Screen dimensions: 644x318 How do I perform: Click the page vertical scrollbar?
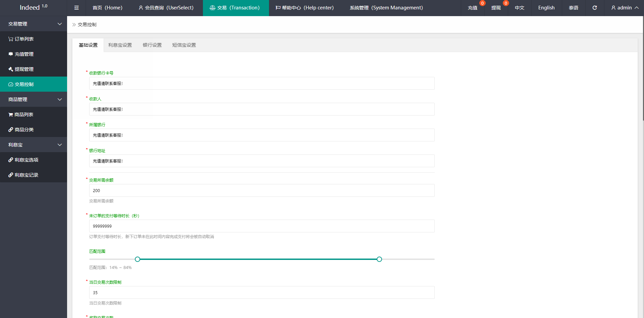tap(643, 68)
